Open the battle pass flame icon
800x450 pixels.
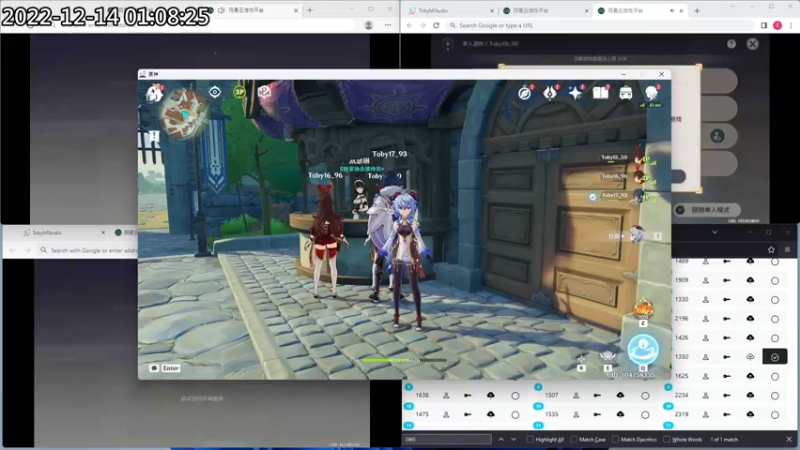pyautogui.click(x=550, y=93)
